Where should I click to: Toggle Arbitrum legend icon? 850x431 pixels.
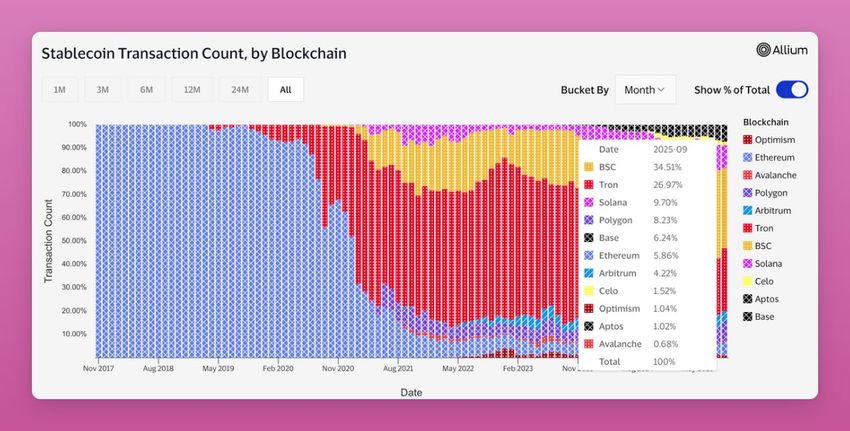pyautogui.click(x=748, y=211)
